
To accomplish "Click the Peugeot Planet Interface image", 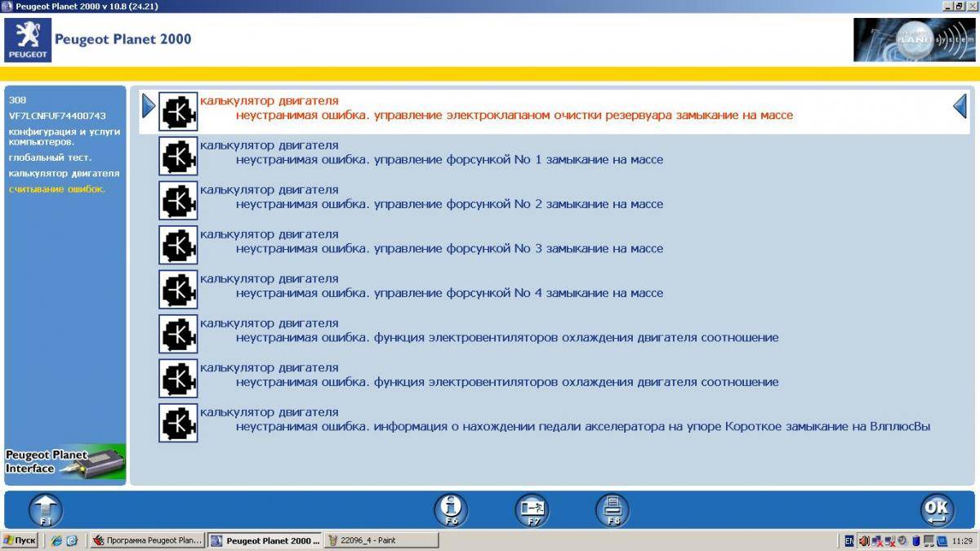I will [x=65, y=461].
